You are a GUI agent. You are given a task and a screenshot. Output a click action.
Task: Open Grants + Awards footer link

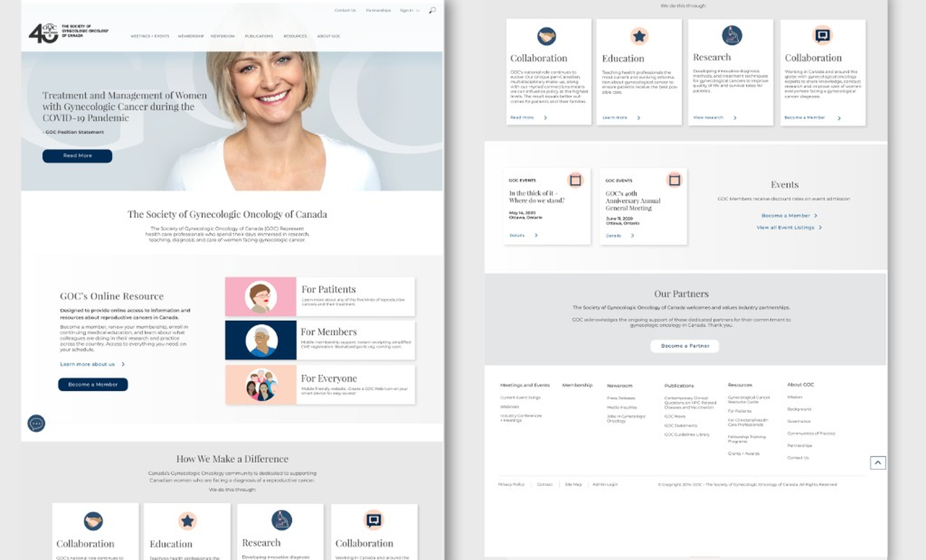[743, 453]
